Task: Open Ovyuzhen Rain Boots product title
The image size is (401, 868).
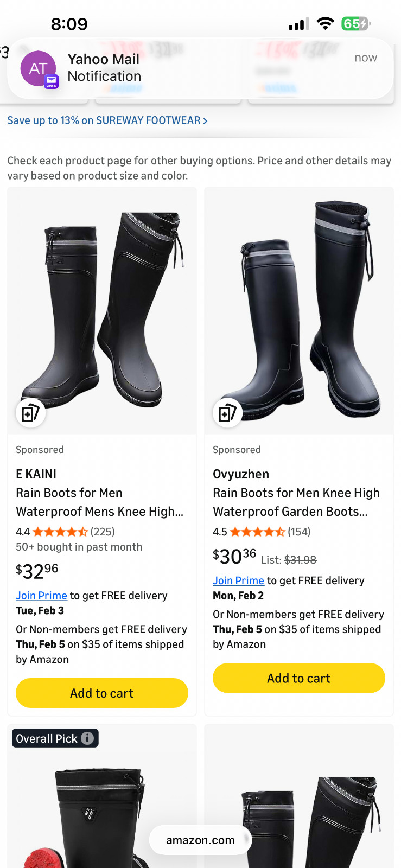Action: (296, 502)
